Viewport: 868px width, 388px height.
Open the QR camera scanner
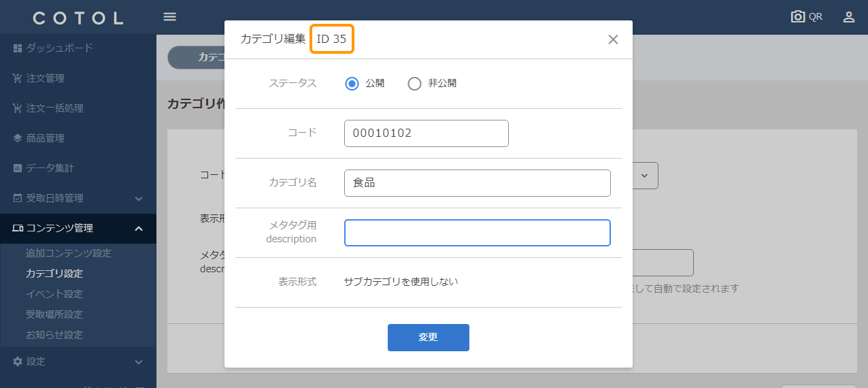[807, 17]
